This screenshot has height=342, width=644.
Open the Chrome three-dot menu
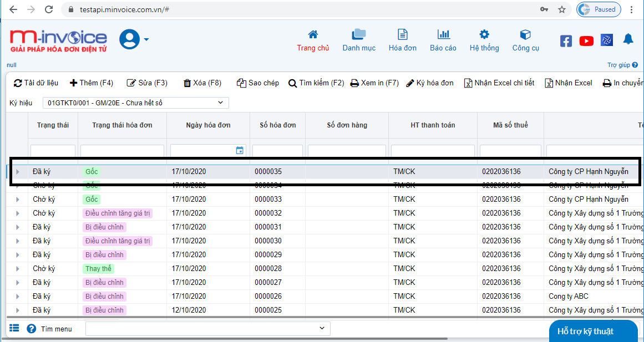click(x=631, y=9)
